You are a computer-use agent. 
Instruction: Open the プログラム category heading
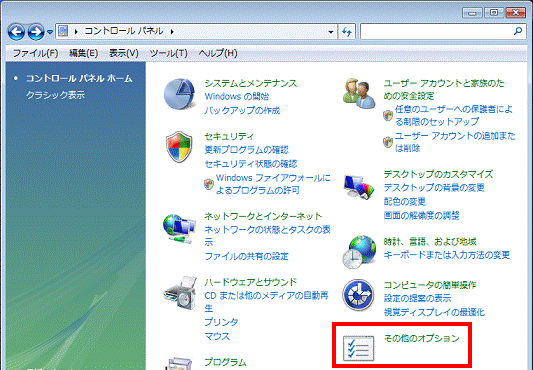(x=225, y=362)
